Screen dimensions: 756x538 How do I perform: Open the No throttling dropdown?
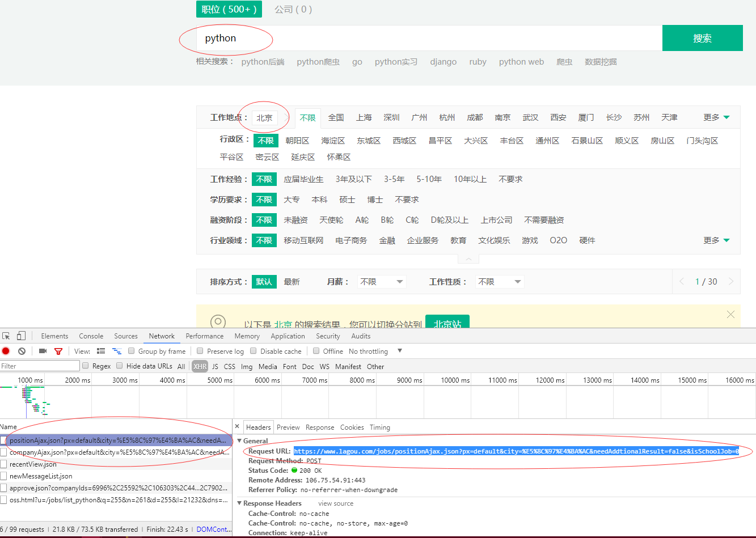tap(375, 351)
